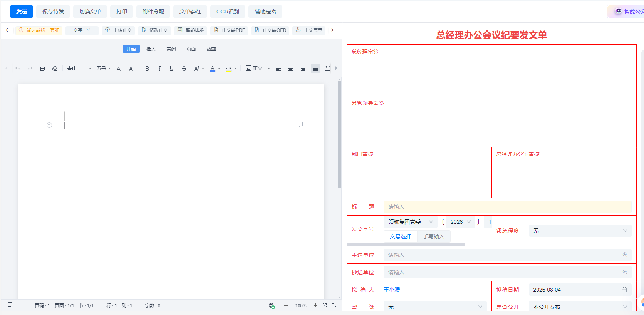Open 附件分配 attachment allocation
This screenshot has height=315, width=644.
pyautogui.click(x=153, y=12)
